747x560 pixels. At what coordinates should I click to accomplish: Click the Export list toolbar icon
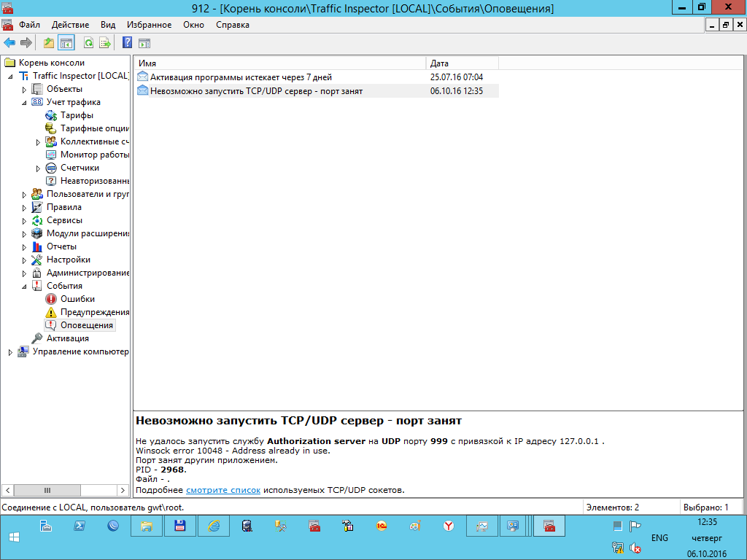coord(104,43)
